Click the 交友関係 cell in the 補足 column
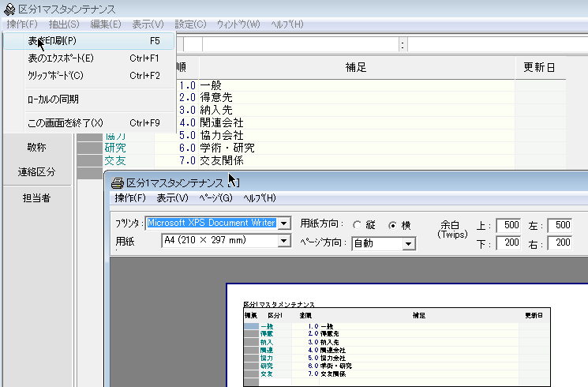Viewport: 588px width, 387px height. pos(357,160)
